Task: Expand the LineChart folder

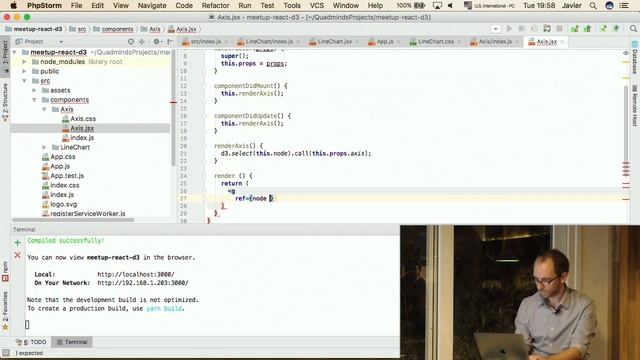Action: 44,147
